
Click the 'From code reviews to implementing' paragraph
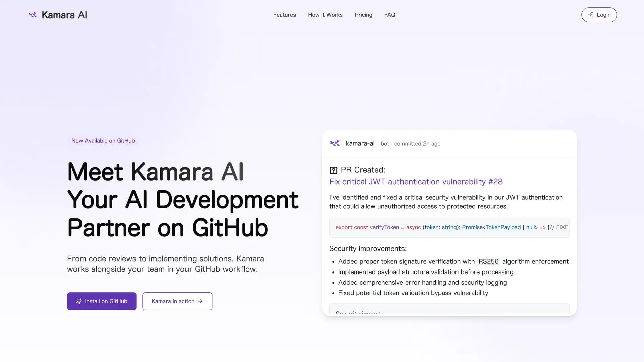click(165, 264)
